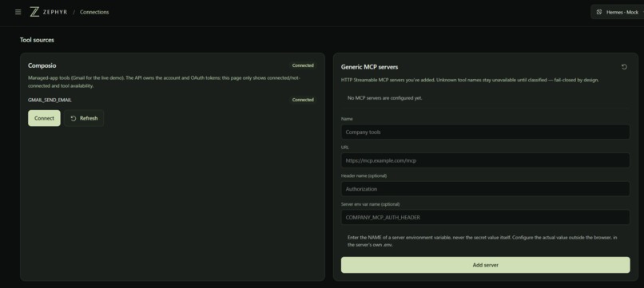Click the Connect button under Composio
This screenshot has height=288, width=644.
[x=44, y=118]
